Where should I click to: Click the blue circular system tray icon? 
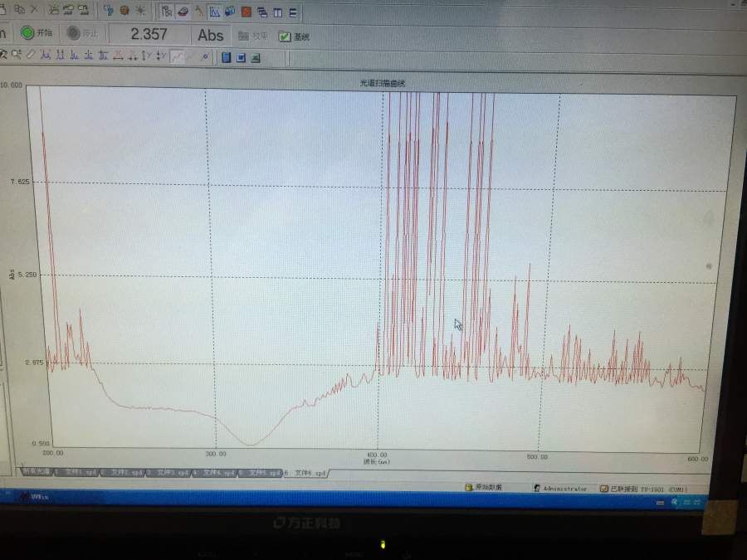(675, 501)
